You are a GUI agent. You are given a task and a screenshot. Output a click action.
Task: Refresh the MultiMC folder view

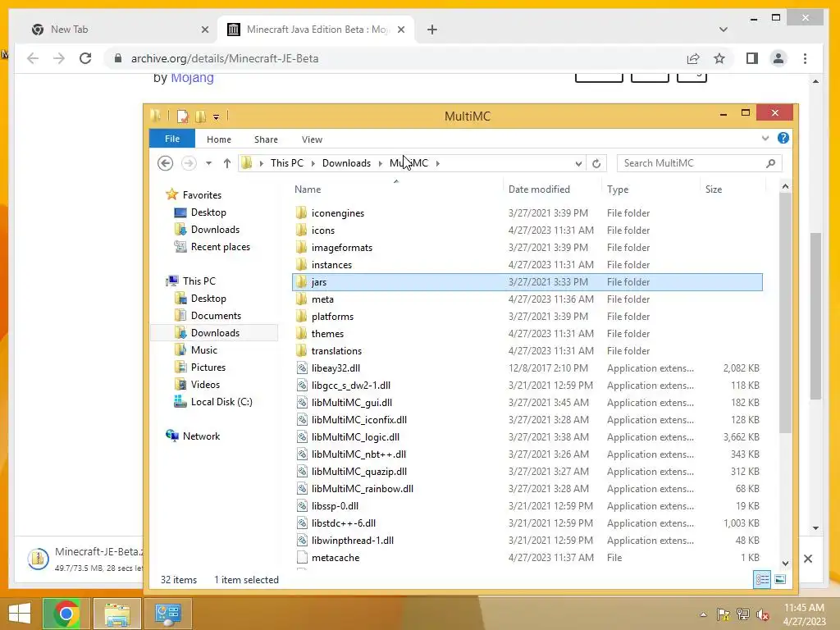(x=596, y=163)
